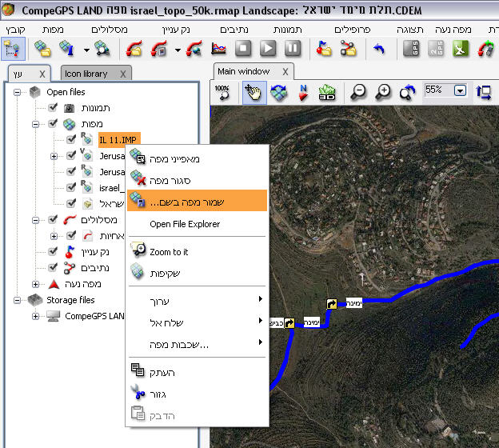Viewport: 499px width, 448px height.
Task: Toggle the תמונות checkbox in tree
Action: coord(53,108)
